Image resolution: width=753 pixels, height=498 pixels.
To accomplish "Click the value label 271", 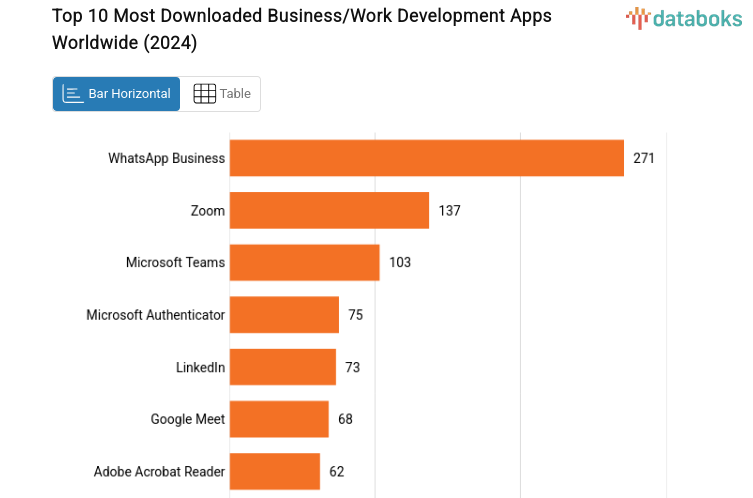I will tap(644, 158).
